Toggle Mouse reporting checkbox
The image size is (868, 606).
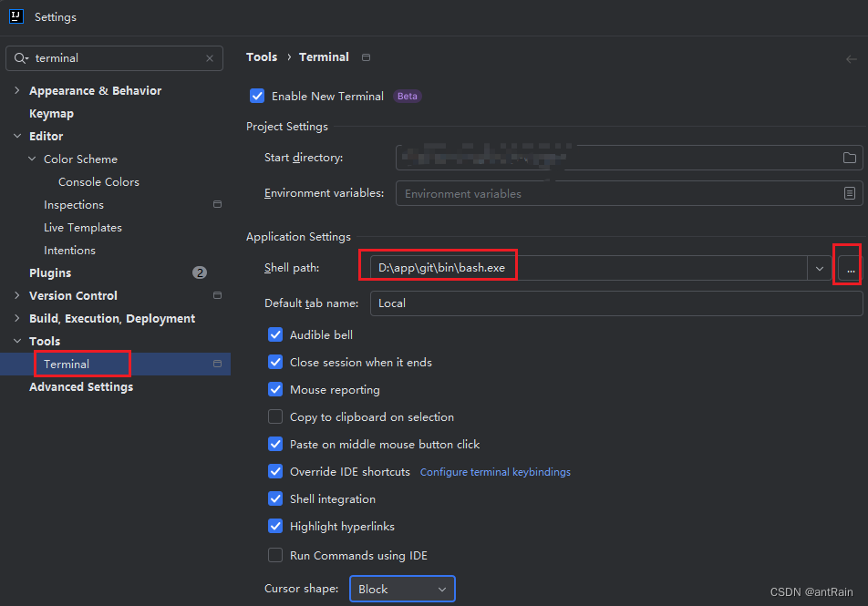point(275,390)
